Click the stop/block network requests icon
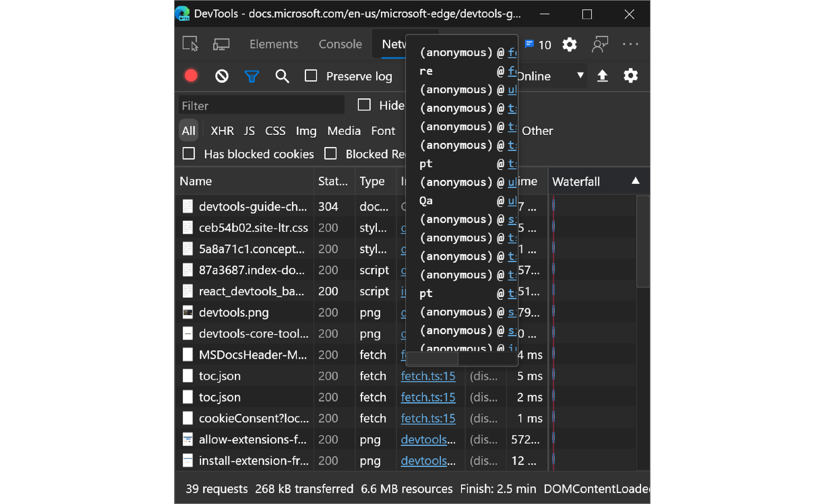This screenshot has height=504, width=824. pos(222,75)
